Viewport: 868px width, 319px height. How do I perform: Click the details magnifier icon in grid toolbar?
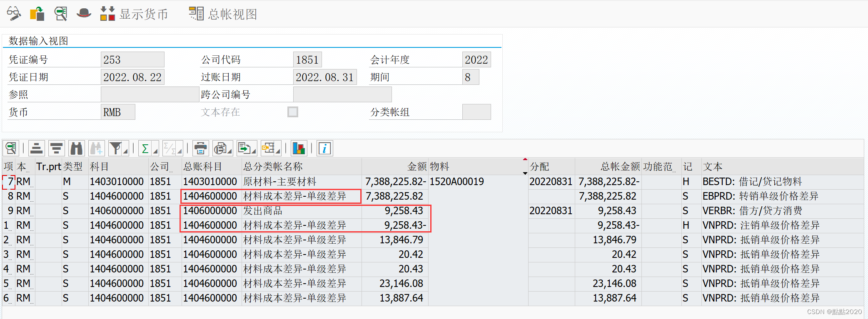pos(11,148)
